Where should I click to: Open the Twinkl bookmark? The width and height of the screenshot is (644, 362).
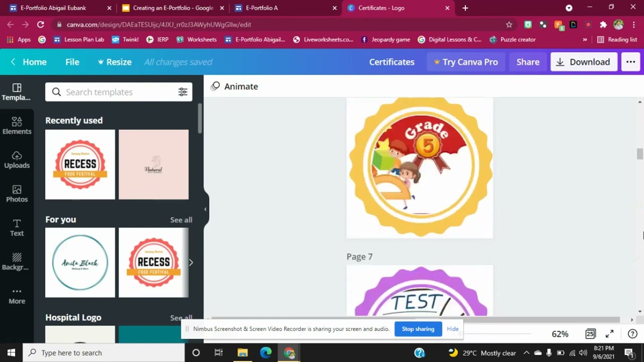[125, 39]
